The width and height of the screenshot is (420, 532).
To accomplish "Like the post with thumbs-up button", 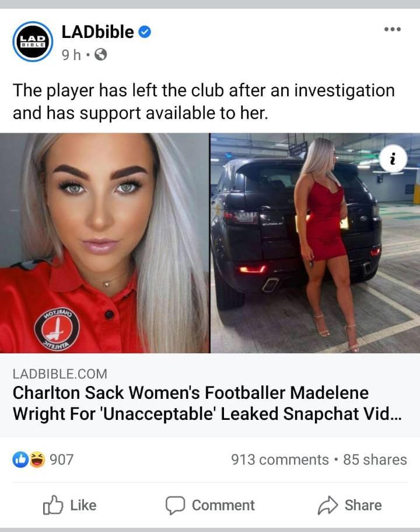I will [70, 506].
